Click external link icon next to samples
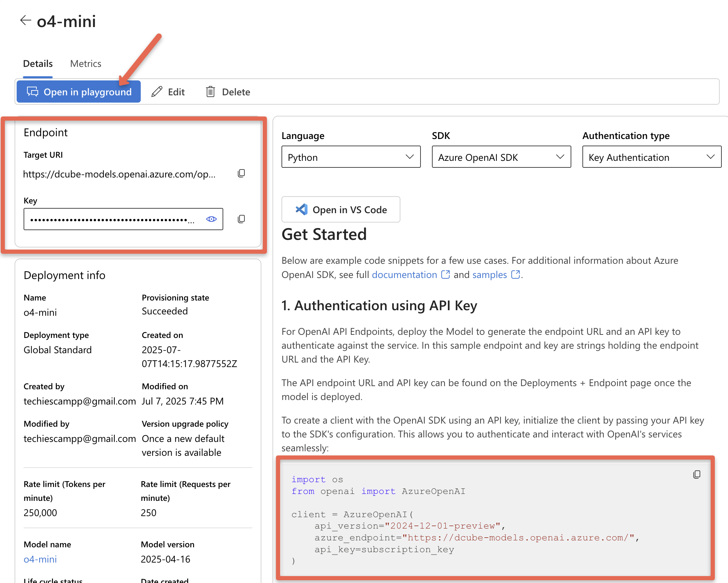 515,275
